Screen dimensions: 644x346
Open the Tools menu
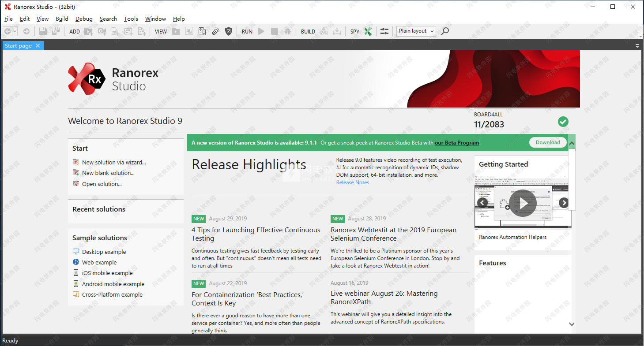tap(131, 19)
